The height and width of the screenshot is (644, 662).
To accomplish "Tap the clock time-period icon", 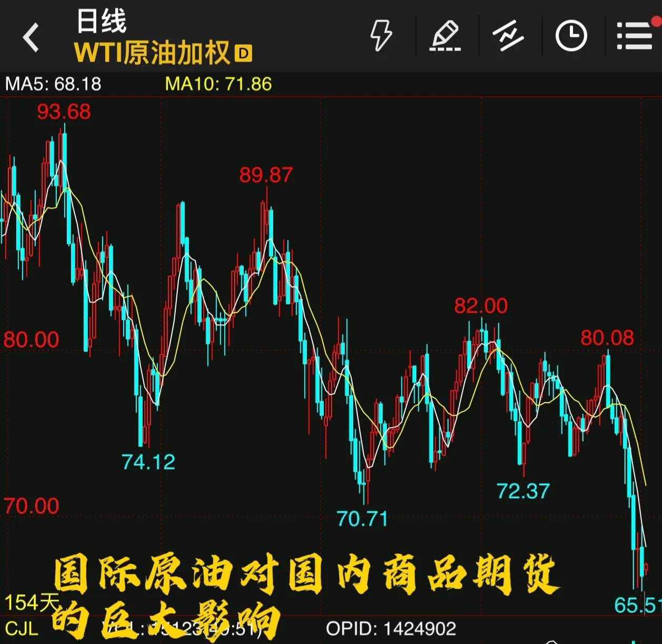I will pyautogui.click(x=571, y=36).
